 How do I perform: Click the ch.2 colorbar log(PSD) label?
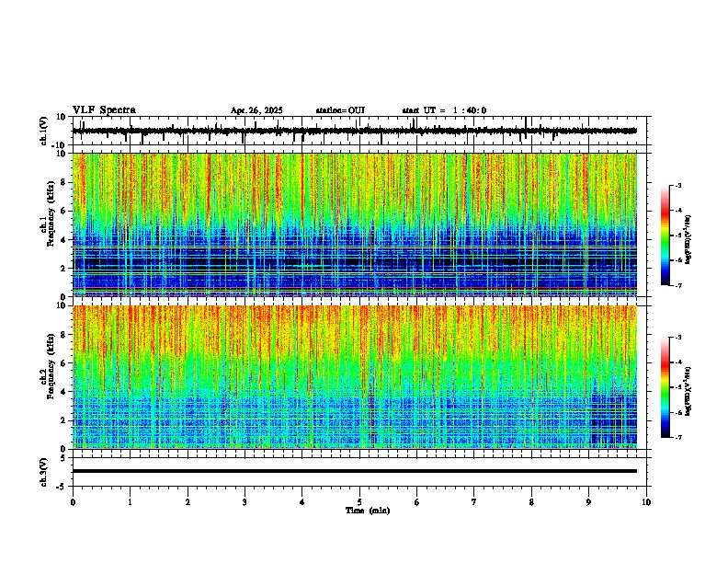pos(688,391)
